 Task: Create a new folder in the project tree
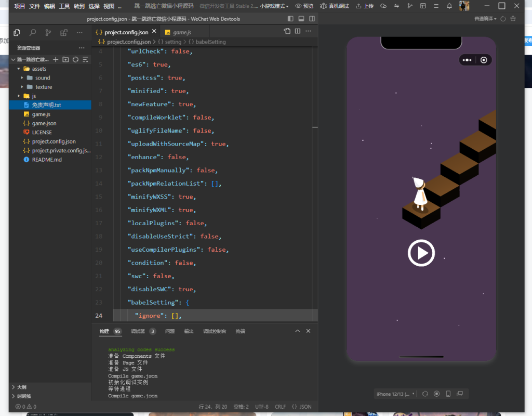tap(65, 59)
